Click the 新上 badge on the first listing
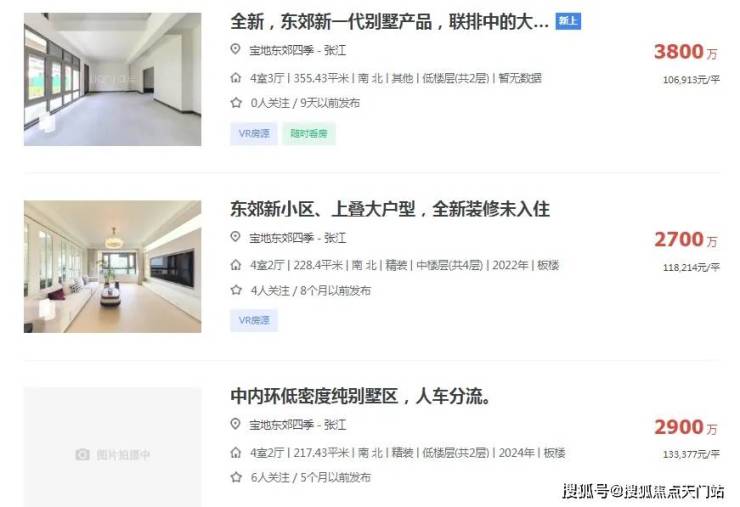740x507 pixels. point(568,21)
